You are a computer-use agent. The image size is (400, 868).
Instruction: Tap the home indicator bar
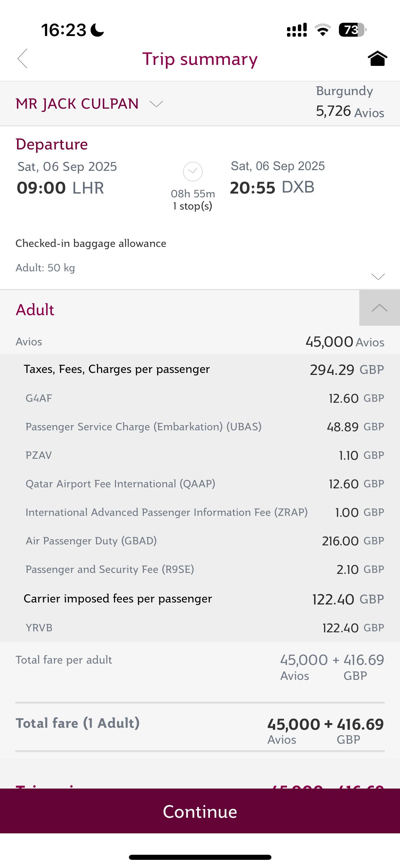tap(200, 857)
